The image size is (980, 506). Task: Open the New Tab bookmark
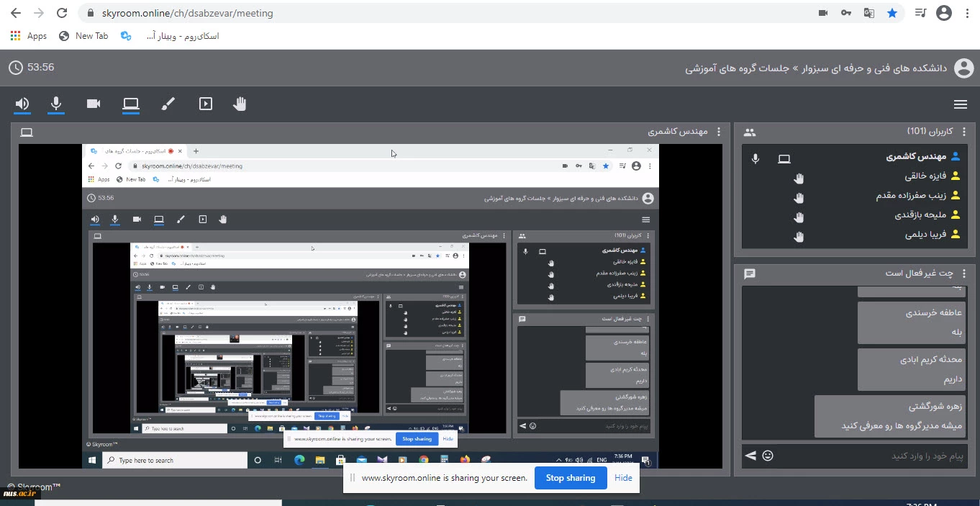click(x=83, y=36)
